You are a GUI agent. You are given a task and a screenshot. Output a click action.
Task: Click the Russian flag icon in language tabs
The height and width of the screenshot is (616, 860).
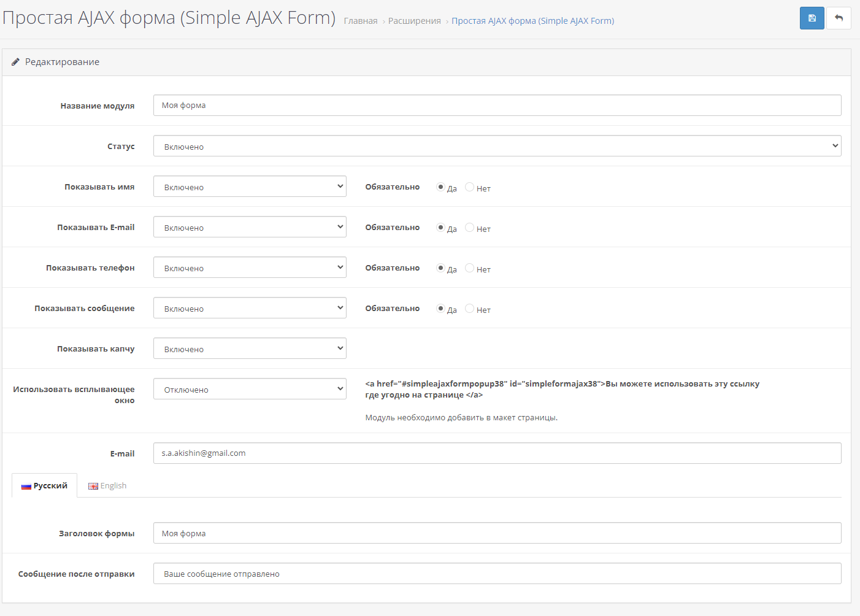(x=26, y=486)
